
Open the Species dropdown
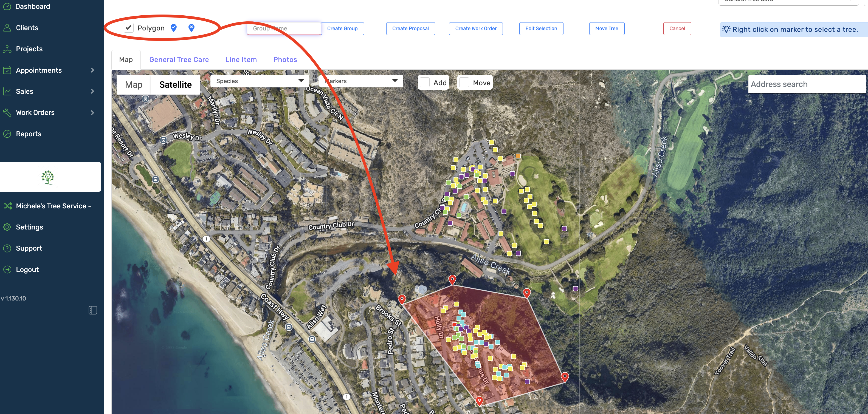coord(260,81)
